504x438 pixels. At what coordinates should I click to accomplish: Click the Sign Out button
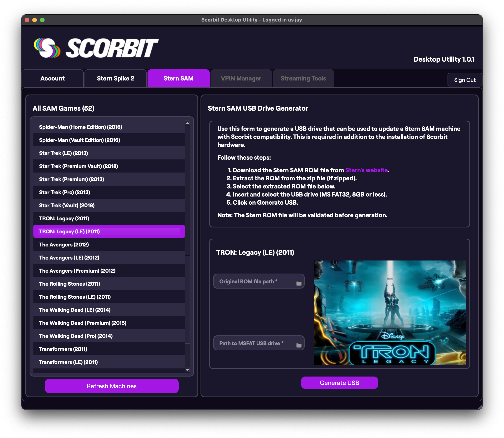464,80
